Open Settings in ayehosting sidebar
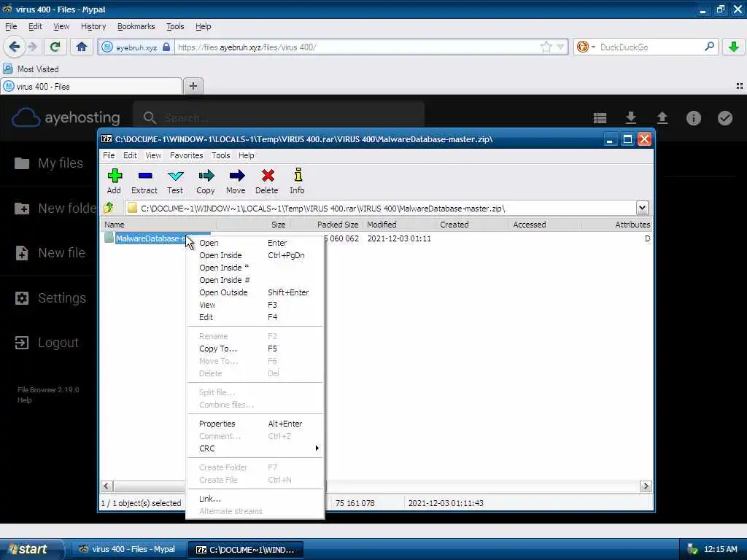This screenshot has width=747, height=560. (x=50, y=298)
